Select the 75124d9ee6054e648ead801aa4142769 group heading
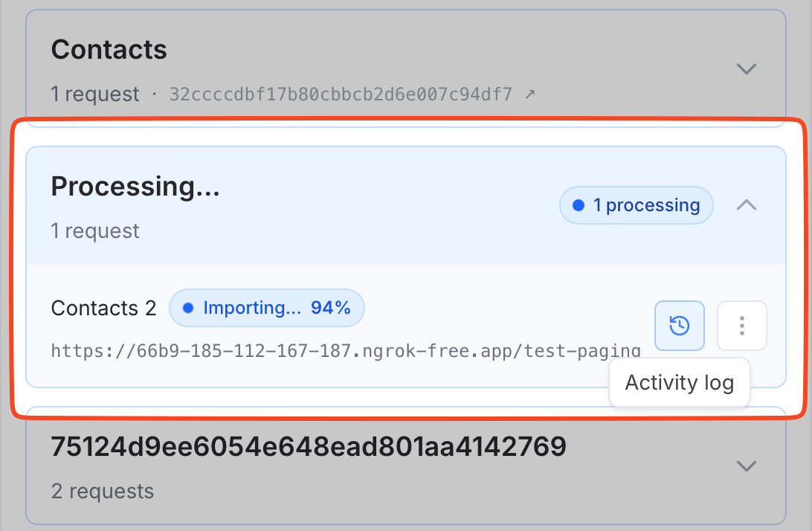This screenshot has width=812, height=531. (309, 446)
